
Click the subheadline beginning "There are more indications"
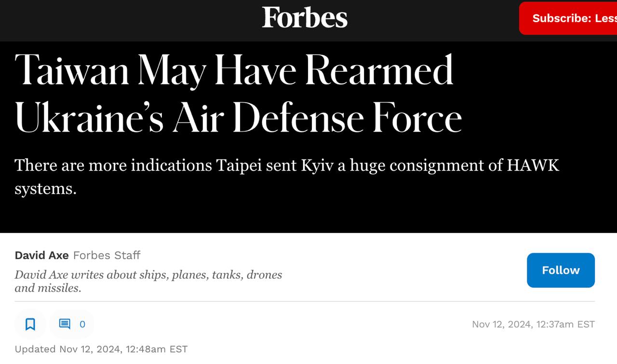pos(287,165)
